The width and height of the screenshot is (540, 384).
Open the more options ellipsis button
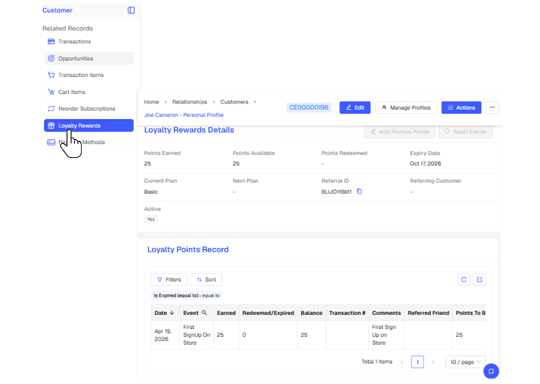pos(492,107)
